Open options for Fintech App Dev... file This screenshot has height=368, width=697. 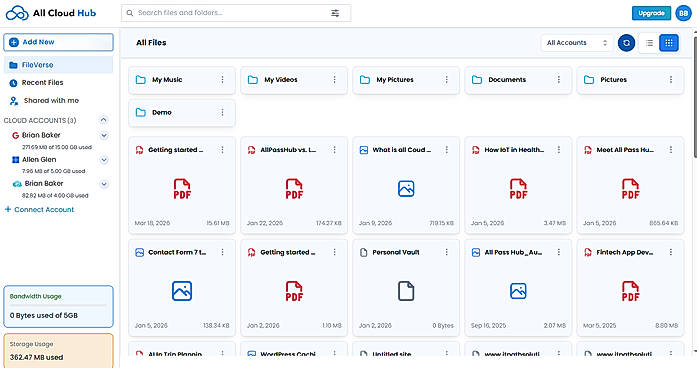670,252
